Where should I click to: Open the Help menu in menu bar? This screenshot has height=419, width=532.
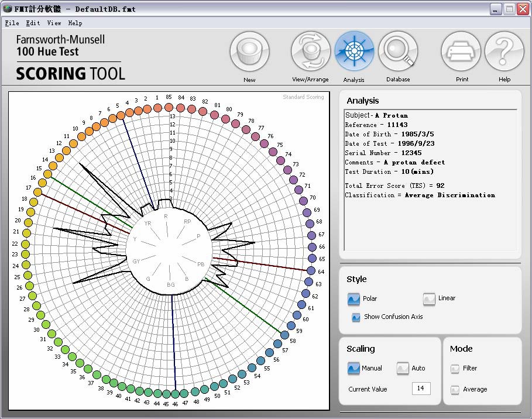coord(75,23)
